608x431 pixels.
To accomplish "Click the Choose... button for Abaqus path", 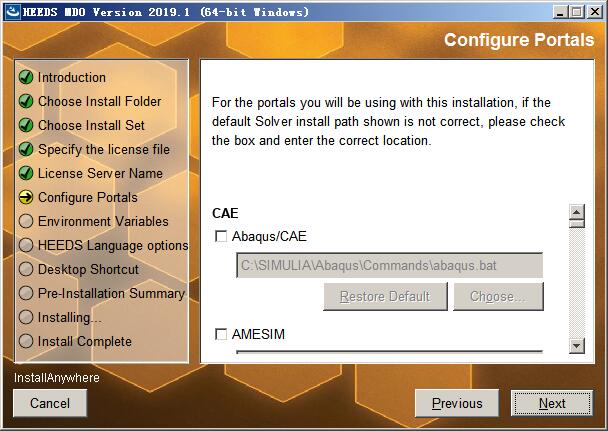I will (498, 297).
